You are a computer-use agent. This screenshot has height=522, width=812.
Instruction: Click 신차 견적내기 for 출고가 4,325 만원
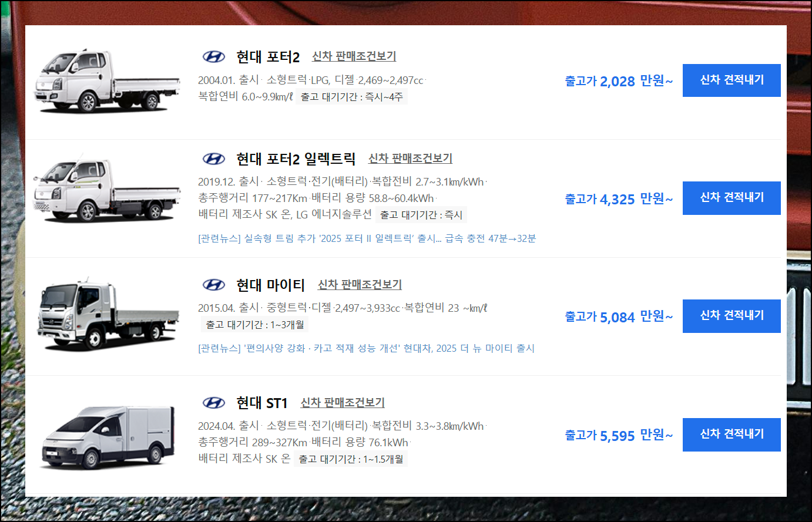pyautogui.click(x=732, y=198)
